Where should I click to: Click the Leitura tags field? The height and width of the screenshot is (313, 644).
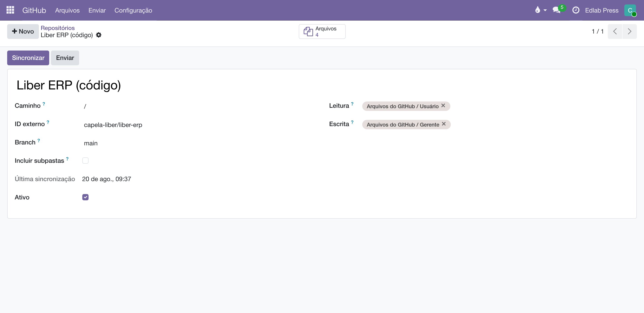click(x=496, y=106)
